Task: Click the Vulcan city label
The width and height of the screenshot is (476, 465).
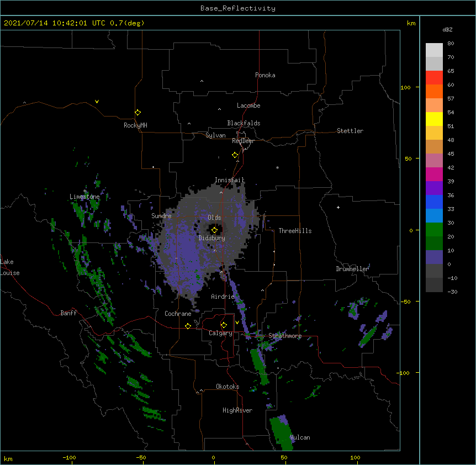Action: (x=300, y=437)
